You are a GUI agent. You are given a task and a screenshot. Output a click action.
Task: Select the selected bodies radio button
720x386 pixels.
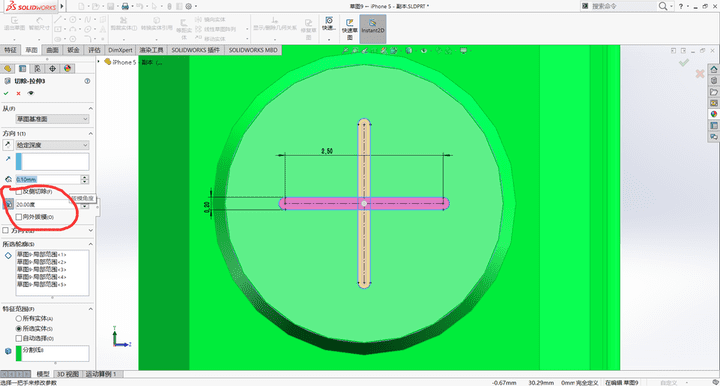(19, 328)
